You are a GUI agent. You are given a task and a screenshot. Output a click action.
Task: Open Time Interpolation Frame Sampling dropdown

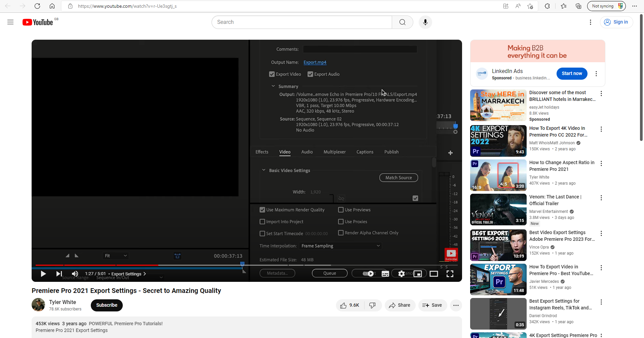(340, 246)
